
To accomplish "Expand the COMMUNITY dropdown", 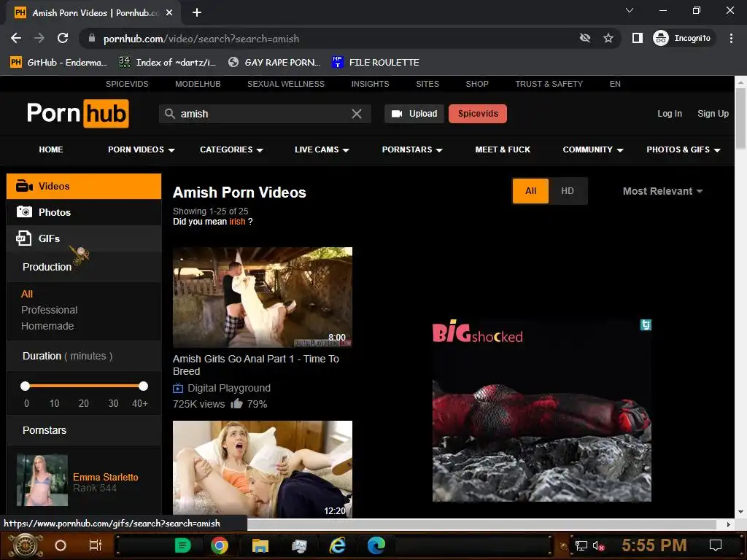I will pyautogui.click(x=592, y=149).
